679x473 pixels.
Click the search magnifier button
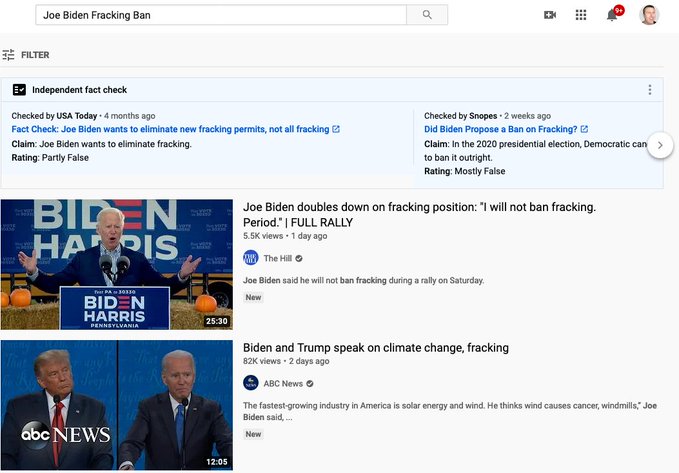[427, 15]
